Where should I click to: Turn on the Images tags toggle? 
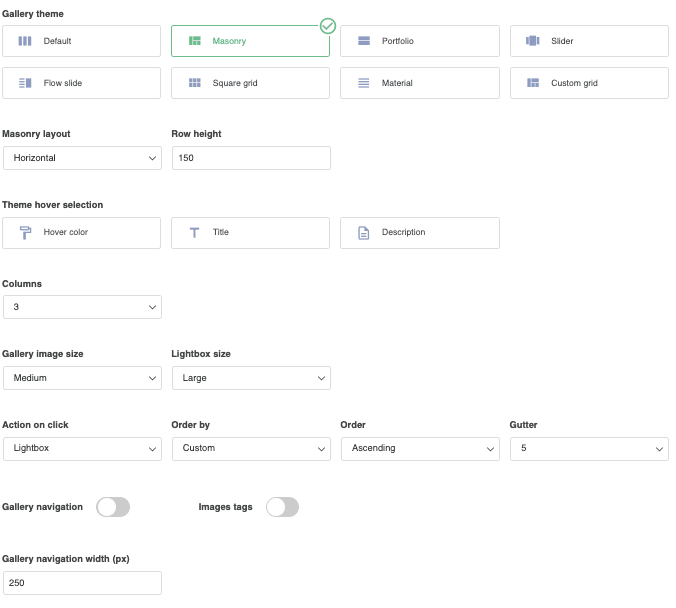[x=282, y=507]
